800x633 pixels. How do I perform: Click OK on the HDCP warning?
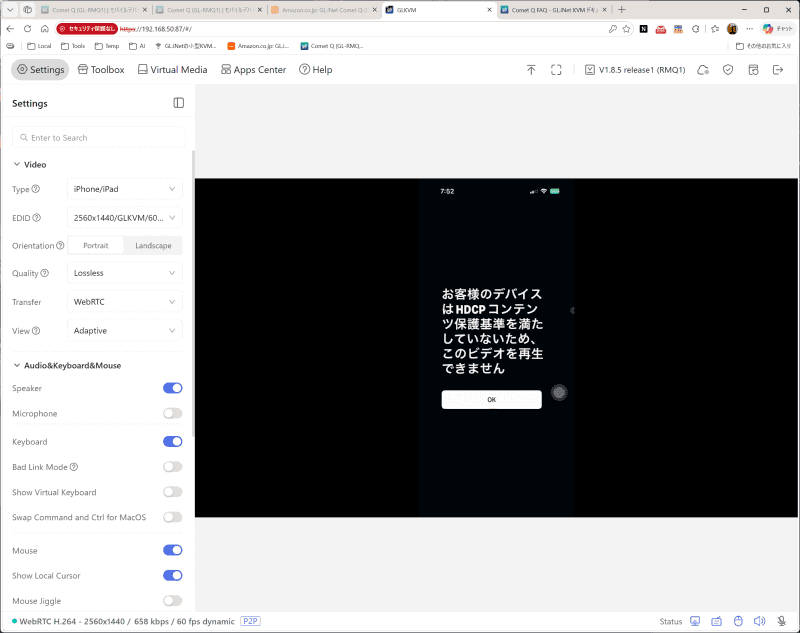tap(491, 399)
